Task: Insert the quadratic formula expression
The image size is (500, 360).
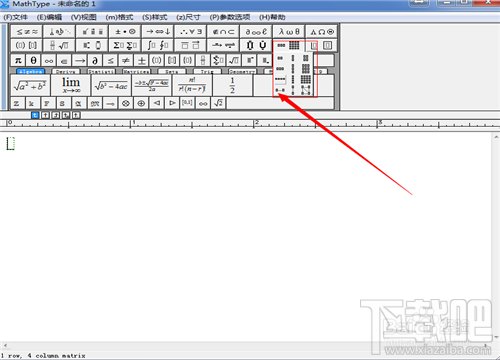Action: [152, 85]
